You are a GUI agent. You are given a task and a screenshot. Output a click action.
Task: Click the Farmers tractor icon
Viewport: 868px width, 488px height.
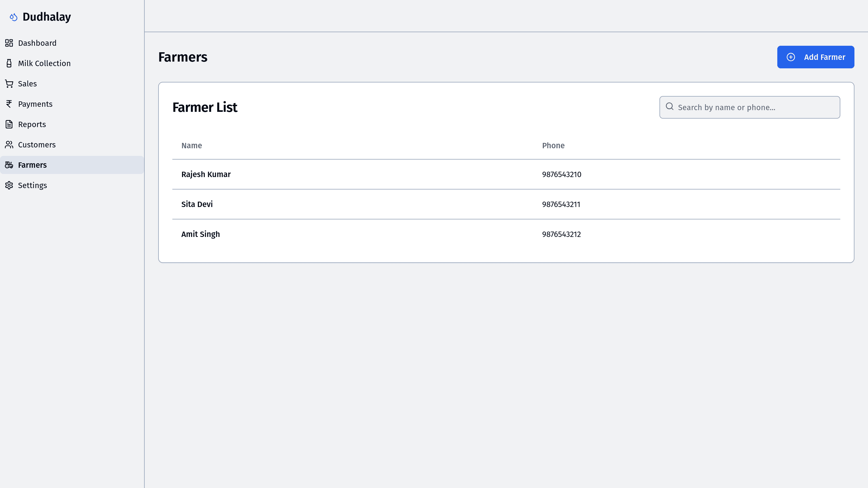[9, 165]
